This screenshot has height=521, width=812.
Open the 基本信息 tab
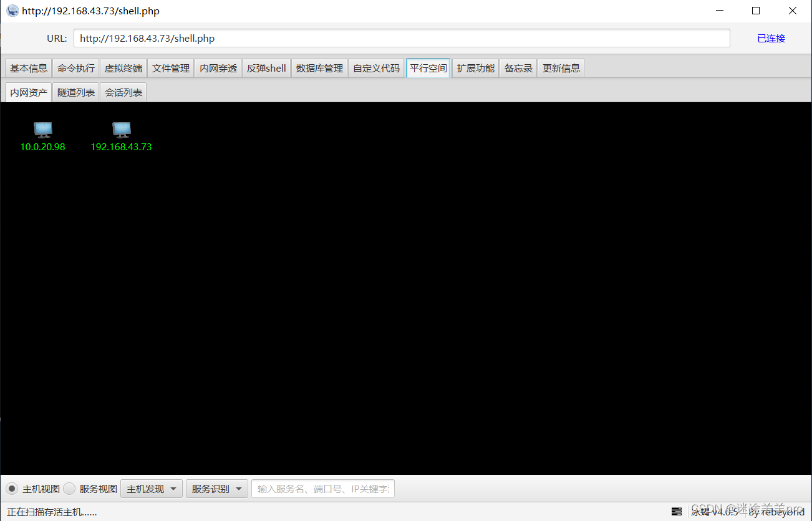click(29, 68)
